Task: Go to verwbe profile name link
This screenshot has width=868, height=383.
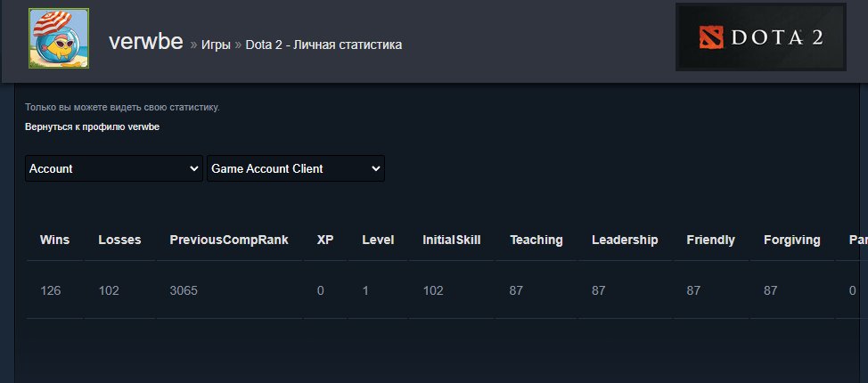Action: click(x=145, y=42)
